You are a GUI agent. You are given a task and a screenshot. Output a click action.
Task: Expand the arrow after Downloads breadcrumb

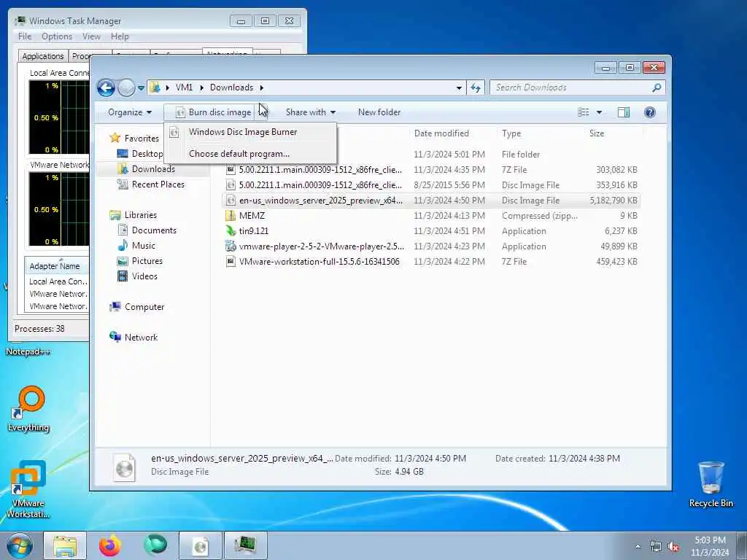click(262, 88)
